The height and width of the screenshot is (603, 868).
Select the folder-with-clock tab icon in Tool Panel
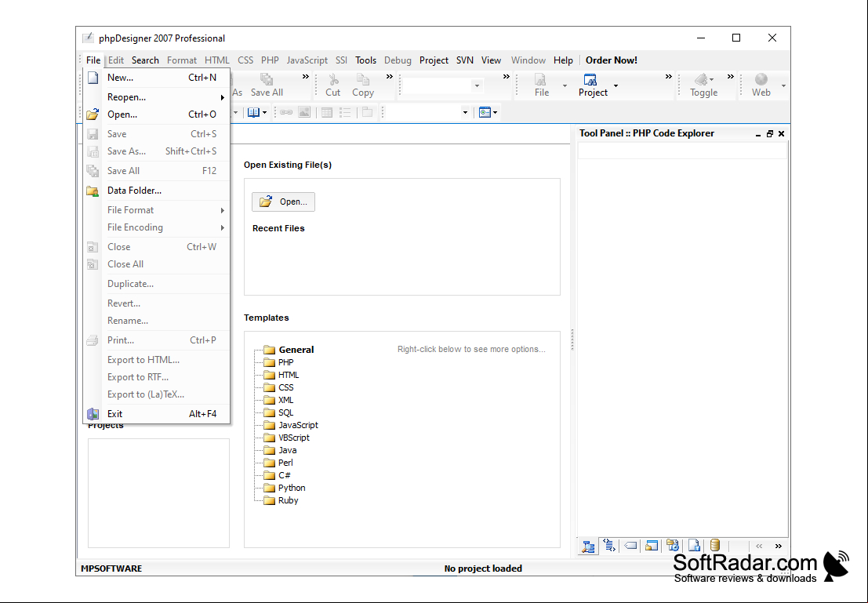click(x=673, y=546)
